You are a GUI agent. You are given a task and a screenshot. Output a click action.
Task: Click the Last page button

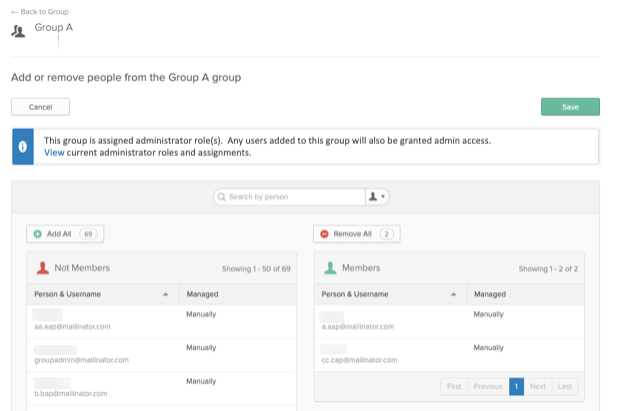(x=565, y=386)
